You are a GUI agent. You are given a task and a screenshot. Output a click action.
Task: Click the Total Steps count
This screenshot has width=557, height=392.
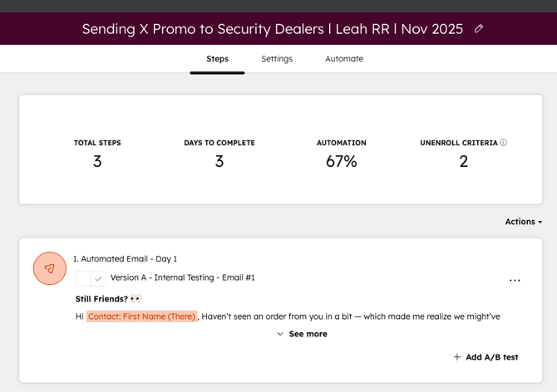[x=97, y=161]
